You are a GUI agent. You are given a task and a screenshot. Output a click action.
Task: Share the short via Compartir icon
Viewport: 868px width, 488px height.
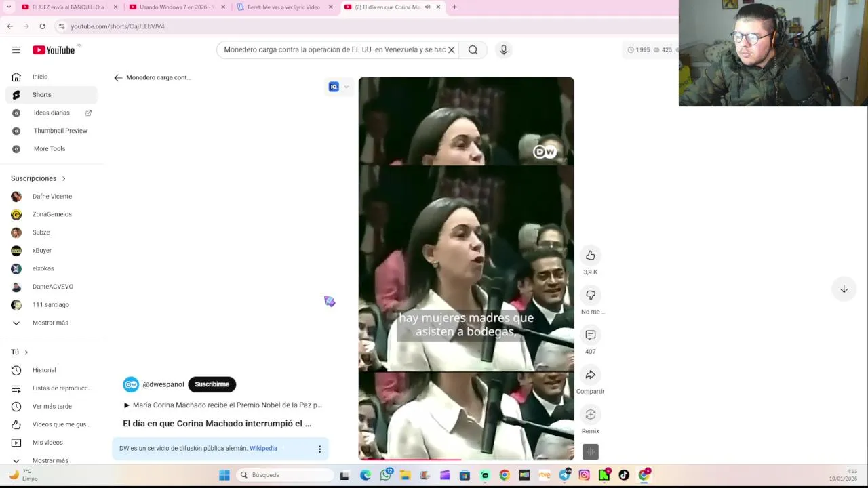point(591,375)
